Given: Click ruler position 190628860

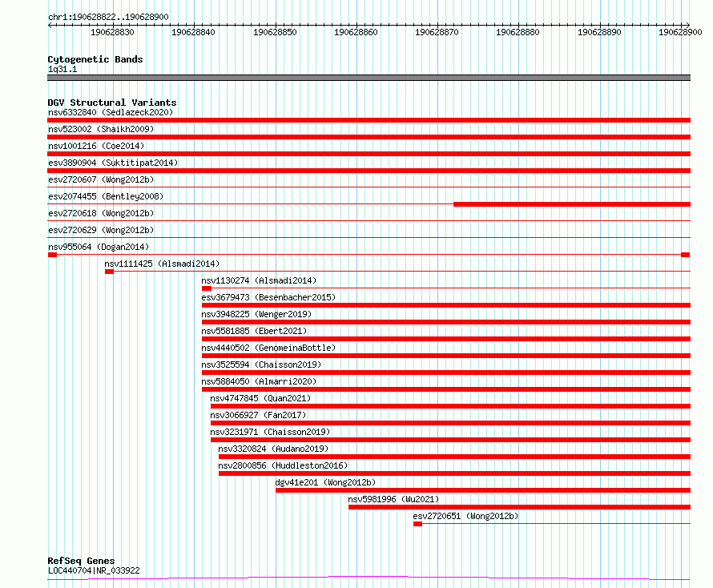Looking at the screenshot, I should click(x=356, y=32).
